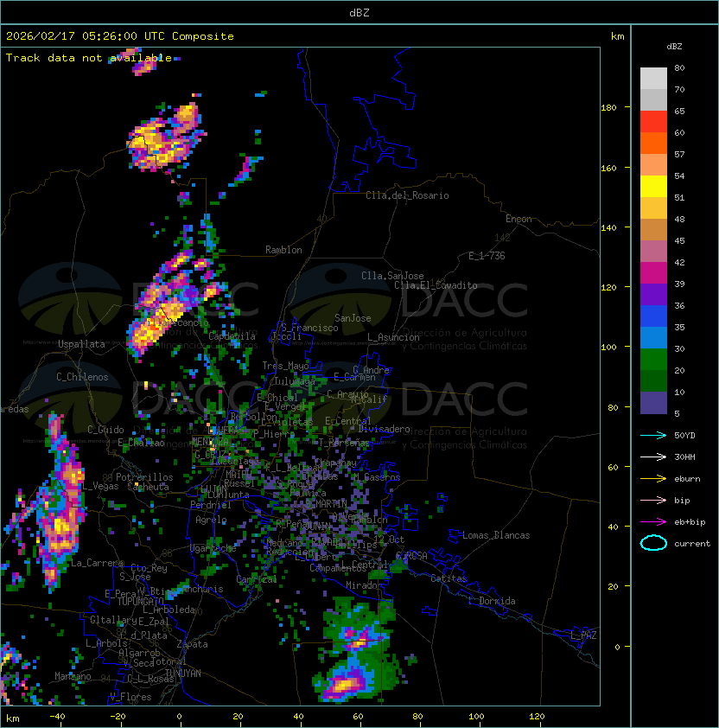Click the yellow eburn arrow icon
Viewport: 719px width, 728px height.
click(653, 479)
